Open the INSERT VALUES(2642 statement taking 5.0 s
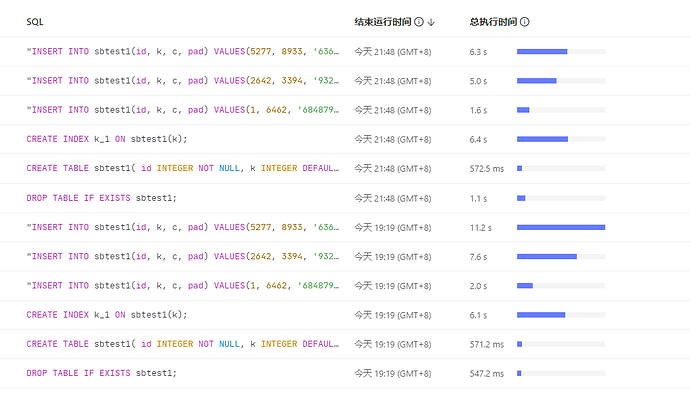Viewport: 690px width, 396px height. pyautogui.click(x=183, y=81)
